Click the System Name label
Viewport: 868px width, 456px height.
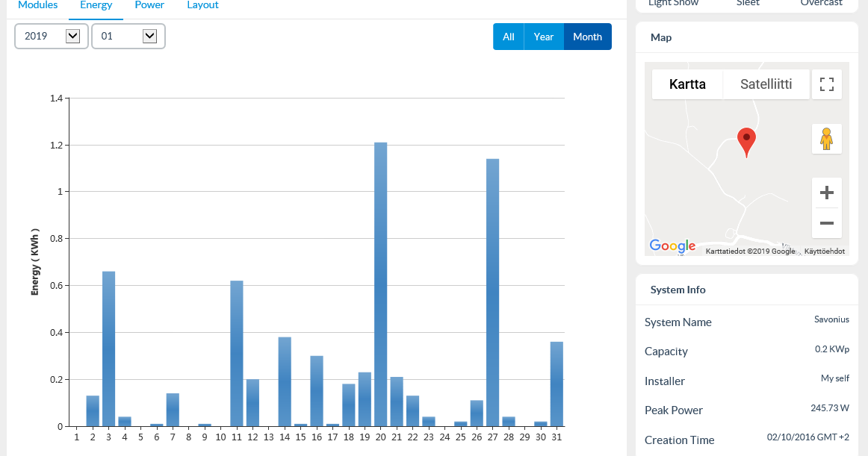point(678,322)
